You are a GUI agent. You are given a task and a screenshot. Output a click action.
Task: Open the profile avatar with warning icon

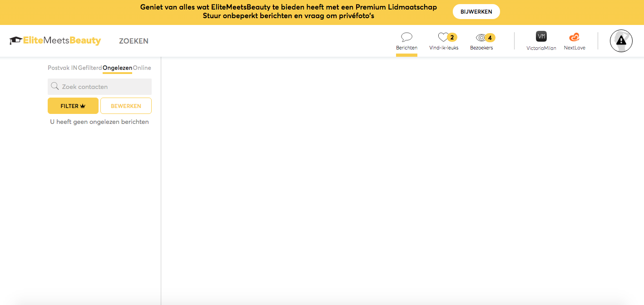[621, 41]
